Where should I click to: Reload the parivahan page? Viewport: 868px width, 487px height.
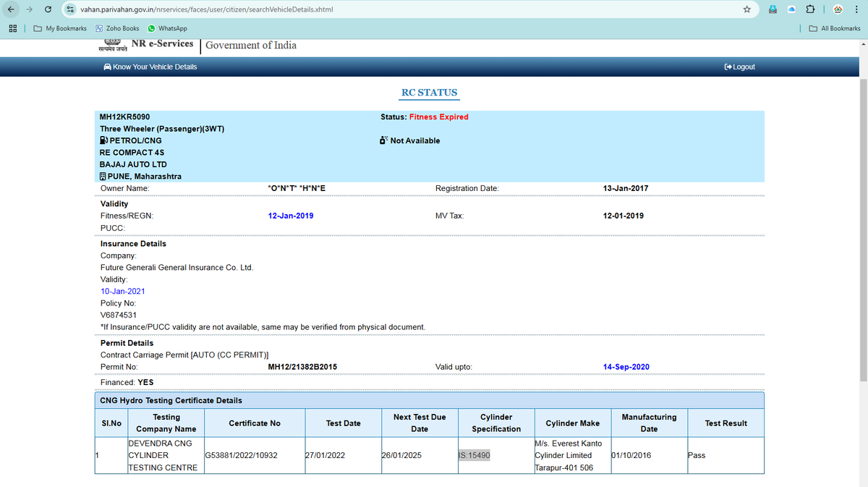(48, 9)
